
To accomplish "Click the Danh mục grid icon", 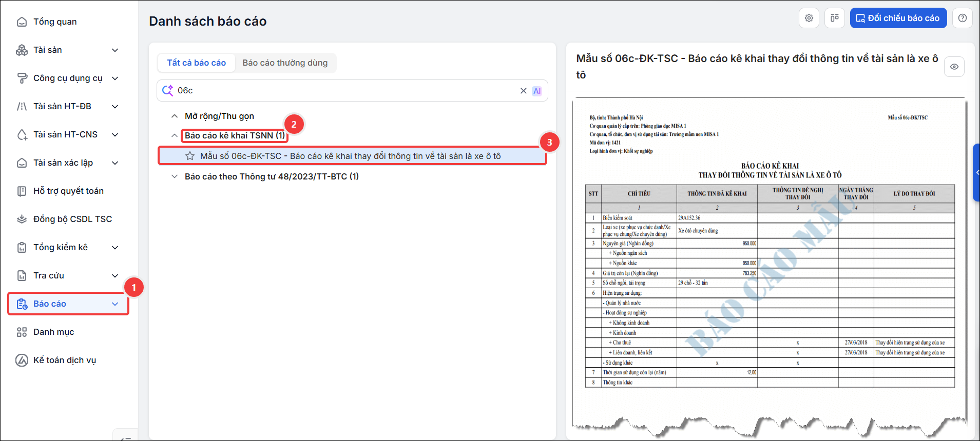I will click(x=22, y=332).
